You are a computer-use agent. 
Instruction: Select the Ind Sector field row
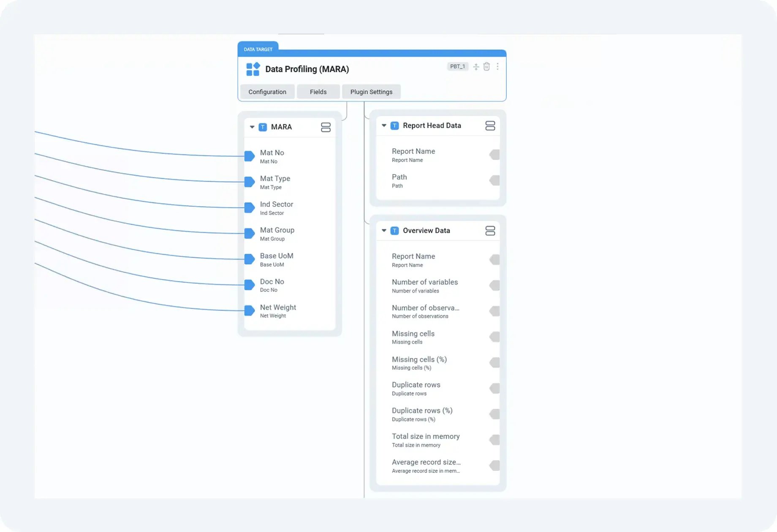277,208
